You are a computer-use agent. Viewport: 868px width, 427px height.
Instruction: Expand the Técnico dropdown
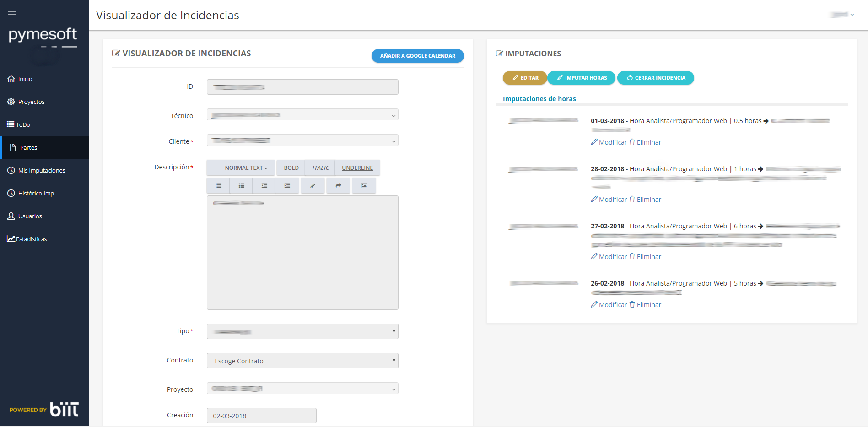(302, 115)
